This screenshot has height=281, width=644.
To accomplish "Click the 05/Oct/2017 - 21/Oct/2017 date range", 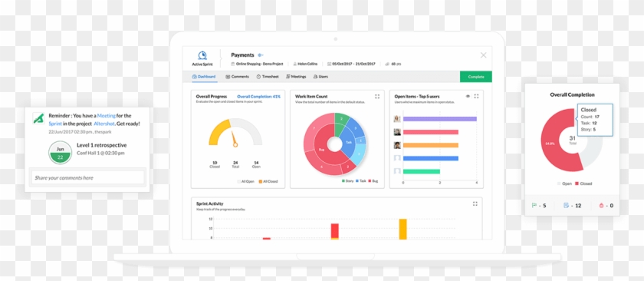I will tap(353, 64).
